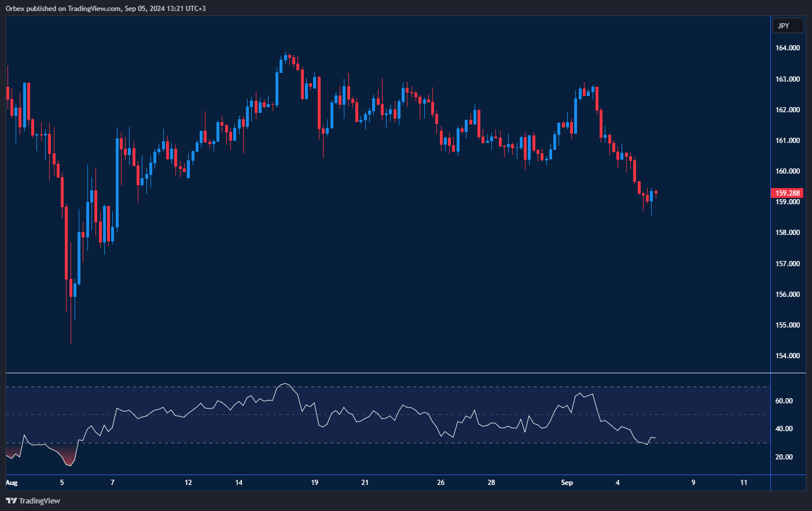Click the red oversold RSI area in early August
The image size is (812, 511).
68,457
